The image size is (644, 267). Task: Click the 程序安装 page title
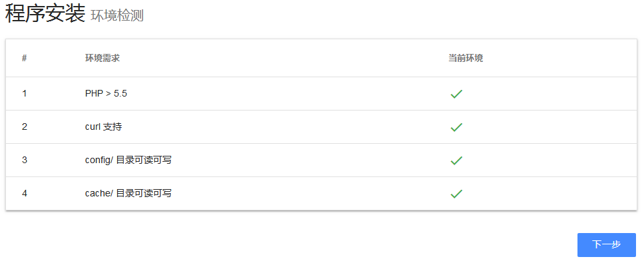(45, 13)
